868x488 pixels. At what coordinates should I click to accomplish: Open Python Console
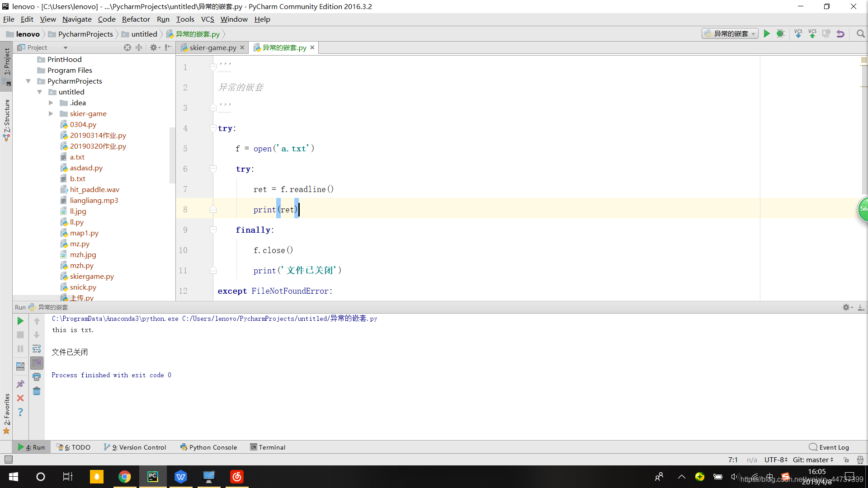tap(208, 447)
